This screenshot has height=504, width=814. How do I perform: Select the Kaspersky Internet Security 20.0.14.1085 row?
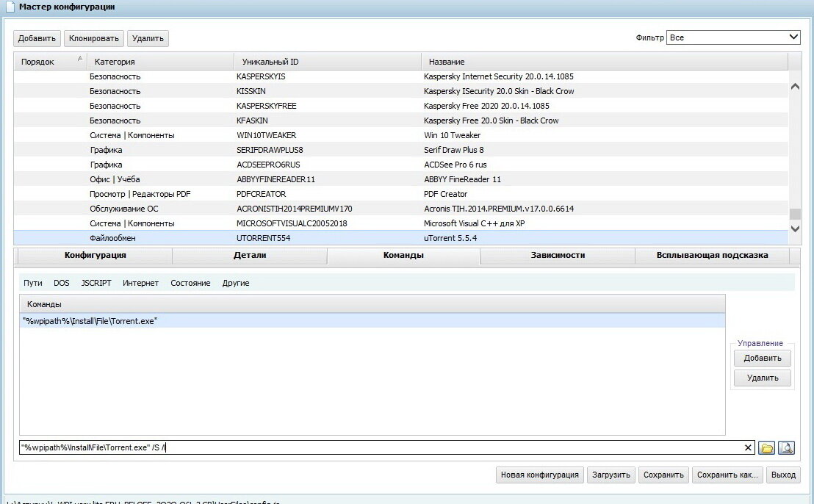tap(401, 76)
